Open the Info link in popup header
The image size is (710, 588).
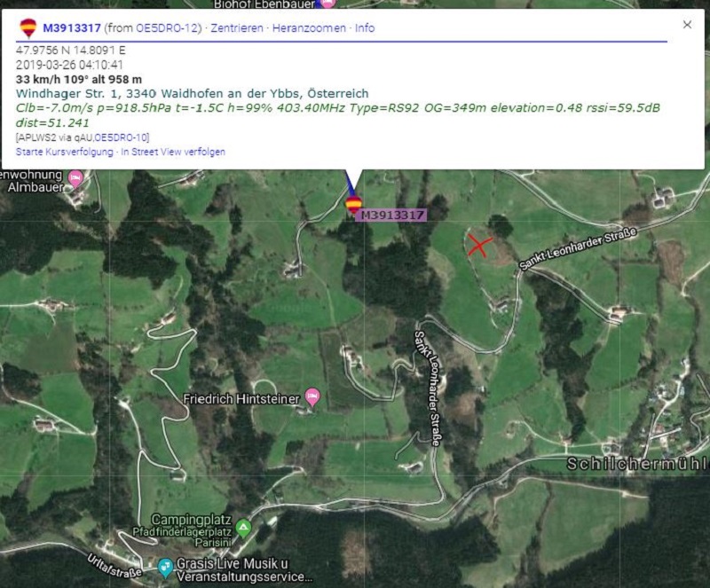click(x=365, y=28)
